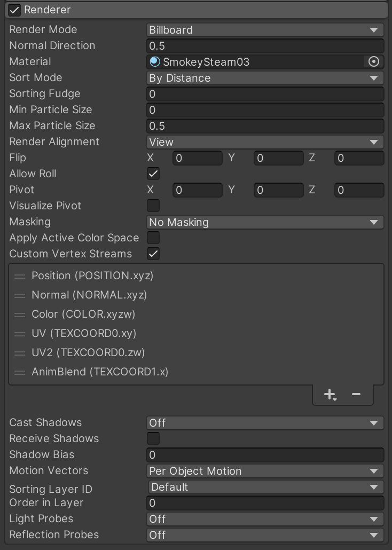This screenshot has height=550, width=392.
Task: Select the UV (TEXCOORD0.xy) stream item
Action: (84, 333)
